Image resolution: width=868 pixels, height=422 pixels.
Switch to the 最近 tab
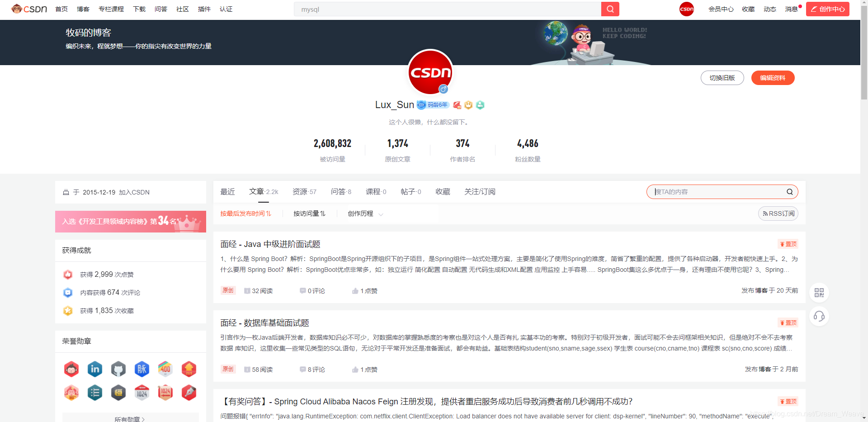[227, 192]
